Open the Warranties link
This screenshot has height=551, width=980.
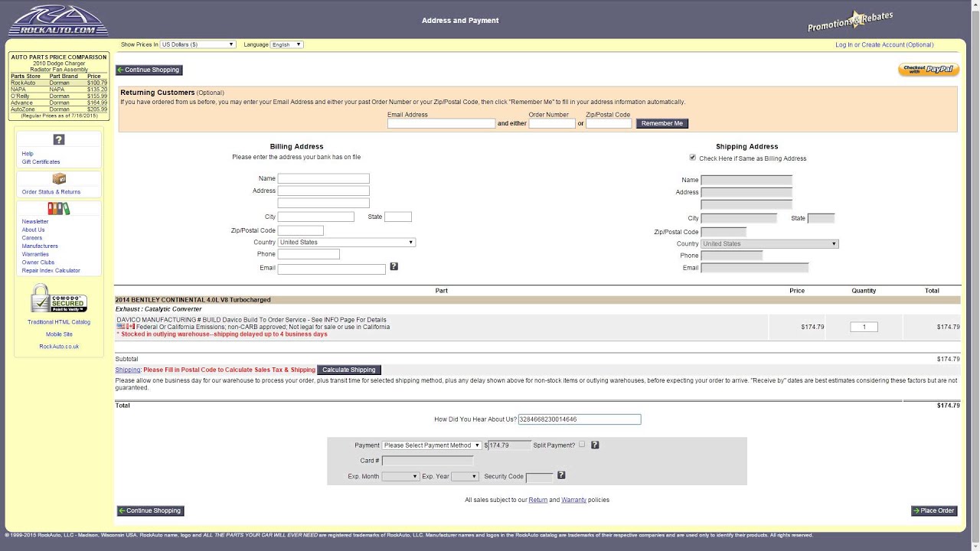click(35, 254)
